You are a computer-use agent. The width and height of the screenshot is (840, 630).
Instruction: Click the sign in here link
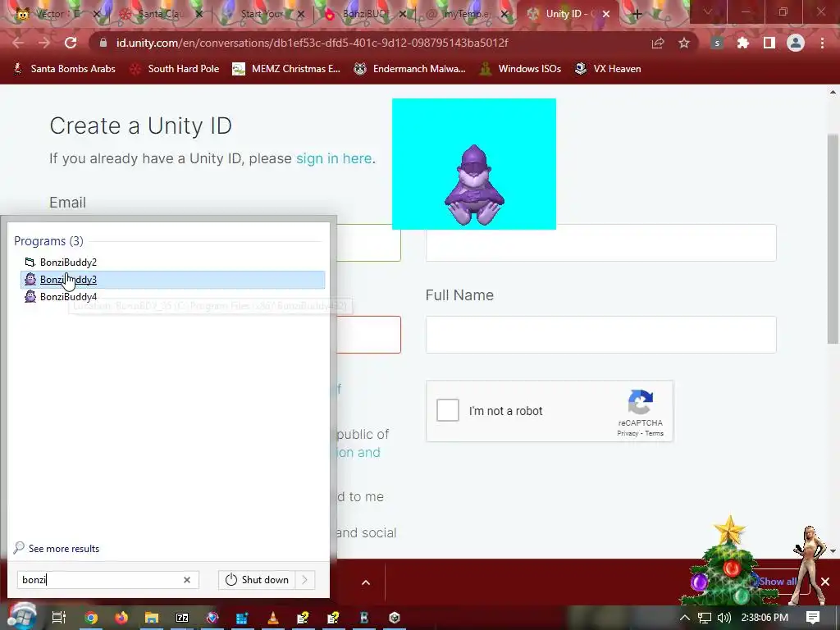[334, 158]
